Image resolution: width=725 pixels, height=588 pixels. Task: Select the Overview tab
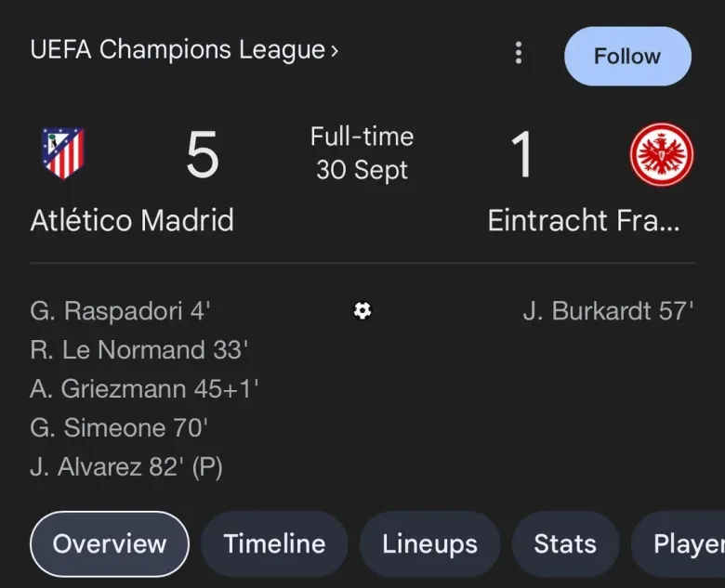(110, 543)
